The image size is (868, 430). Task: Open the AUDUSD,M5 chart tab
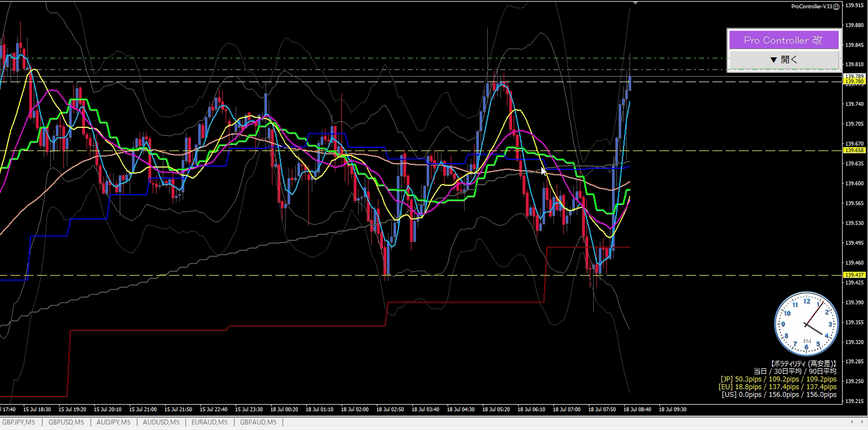point(161,422)
